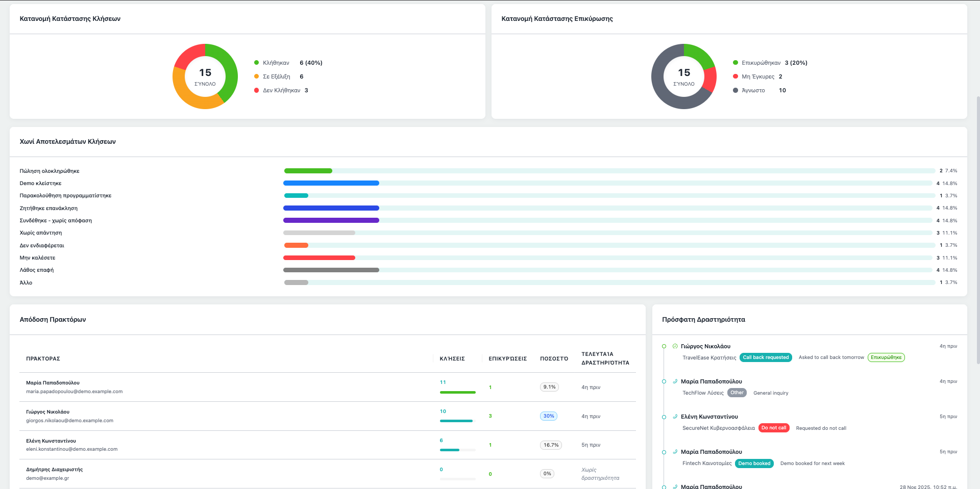Screen dimensions: 980x489
Task: Click the Call back requested badge
Action: coord(766,357)
